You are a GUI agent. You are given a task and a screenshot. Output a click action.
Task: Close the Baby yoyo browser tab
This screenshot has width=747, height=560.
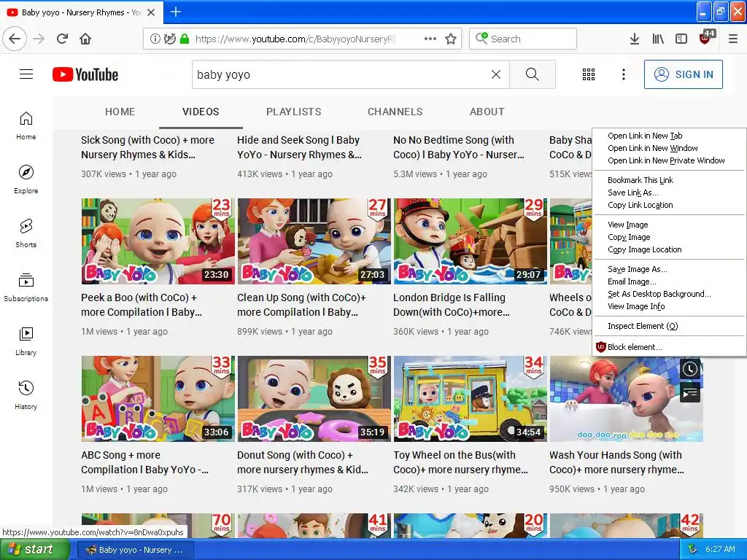click(151, 12)
